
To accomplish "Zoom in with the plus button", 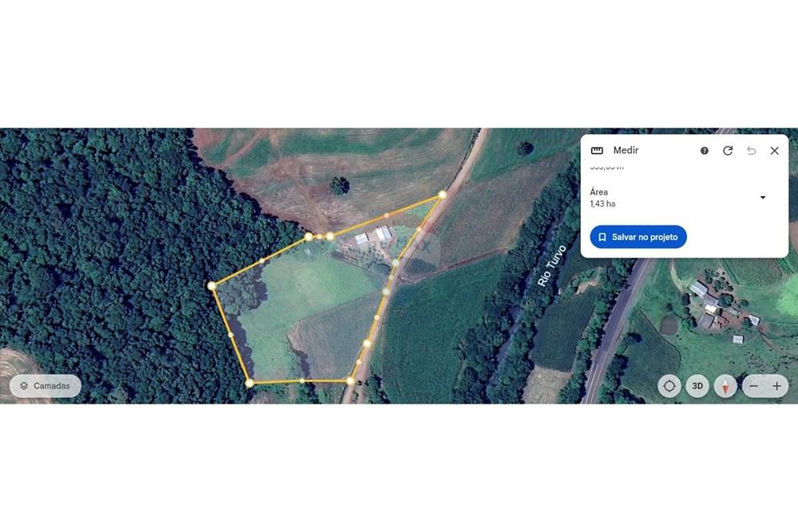I will (x=776, y=386).
